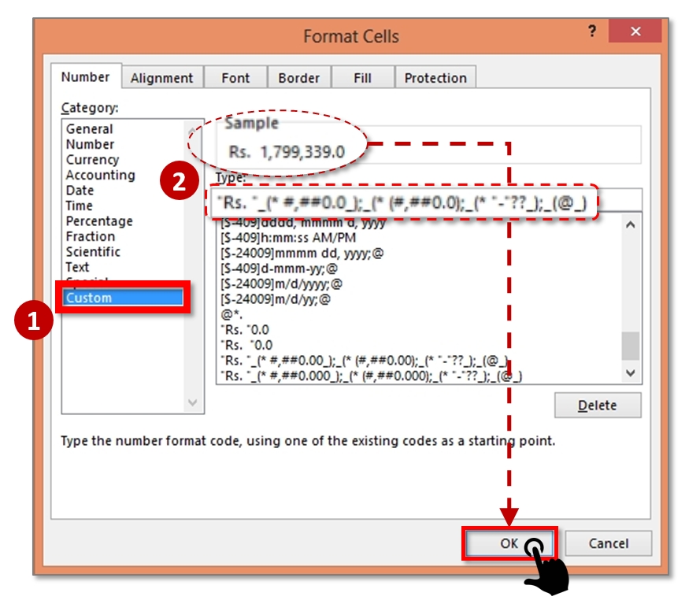Select the Border tab
Image resolution: width=700 pixels, height=615 pixels.
pos(299,77)
